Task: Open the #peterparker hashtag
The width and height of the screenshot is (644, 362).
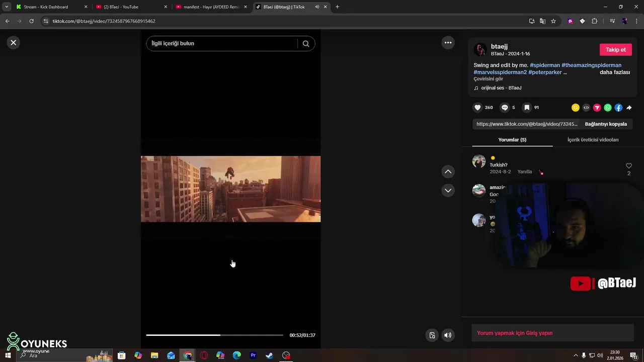Action: pos(545,72)
